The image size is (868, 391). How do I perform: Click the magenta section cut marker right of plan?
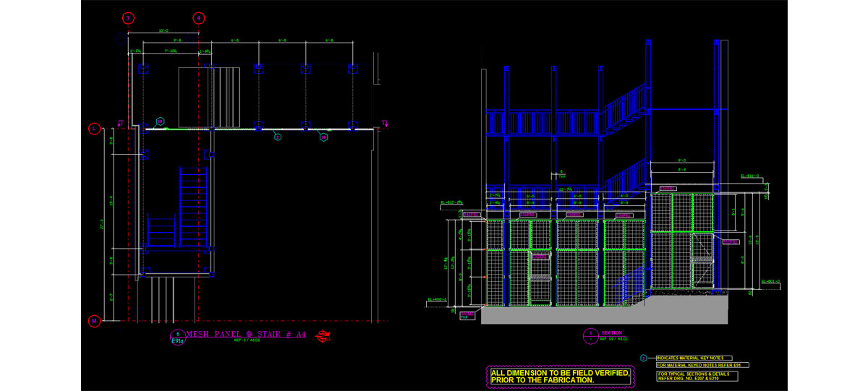386,121
